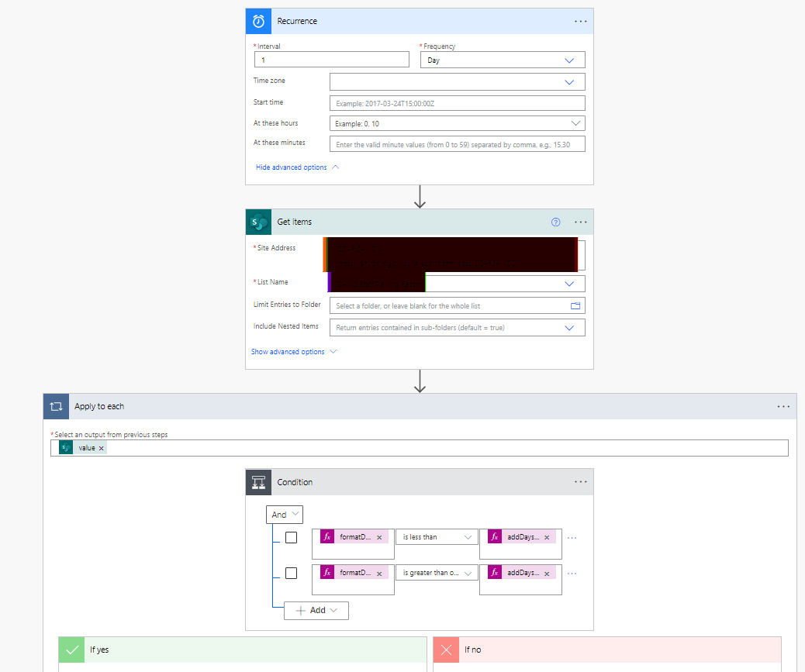Open the Time zone dropdown
The width and height of the screenshot is (805, 672).
coord(458,82)
